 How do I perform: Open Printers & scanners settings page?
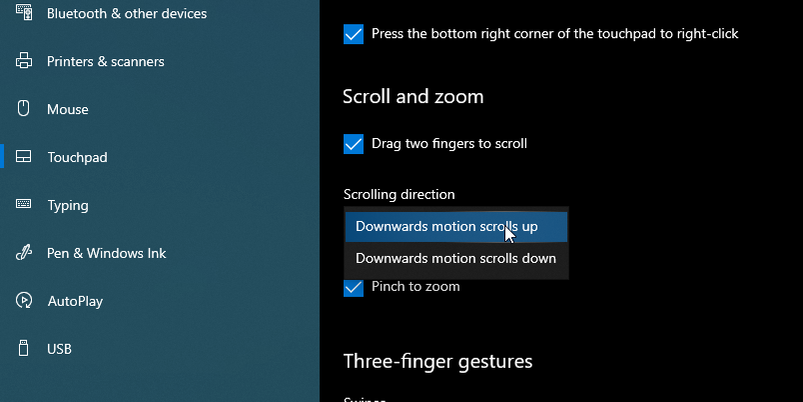click(x=105, y=62)
